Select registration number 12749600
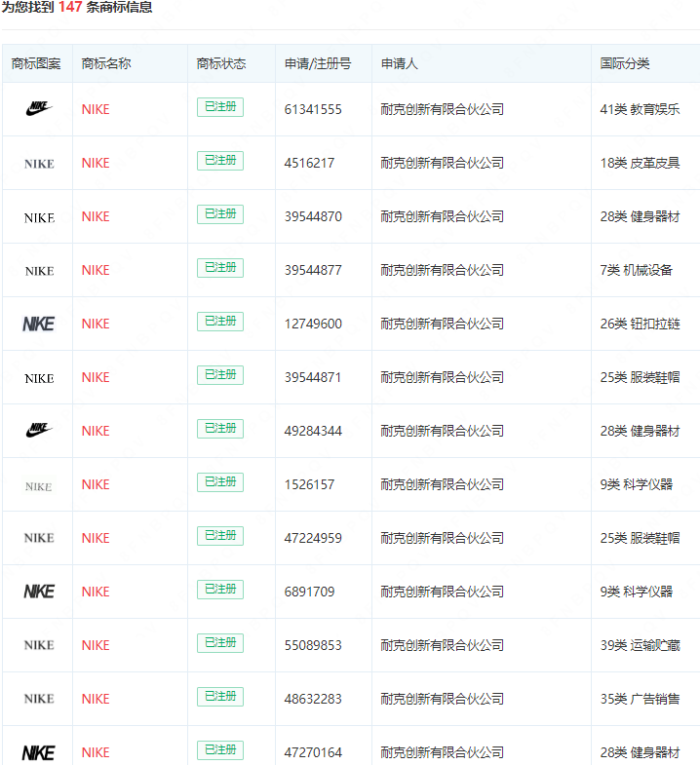 click(x=313, y=324)
